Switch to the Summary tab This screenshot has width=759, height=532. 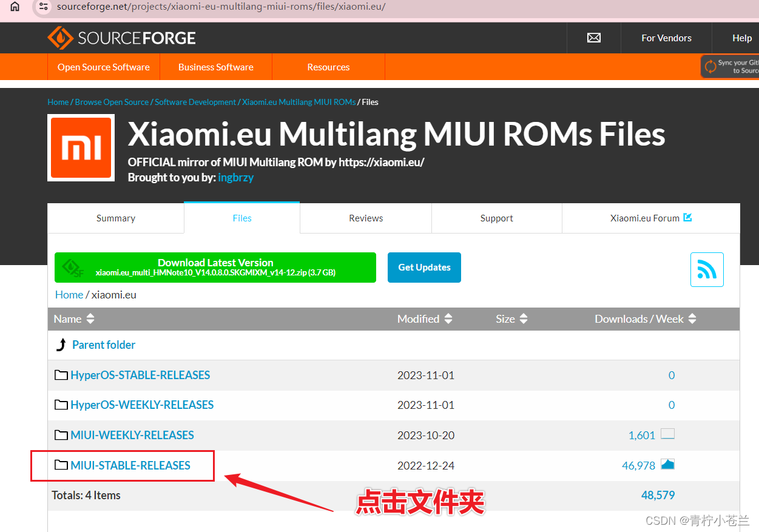tap(115, 218)
